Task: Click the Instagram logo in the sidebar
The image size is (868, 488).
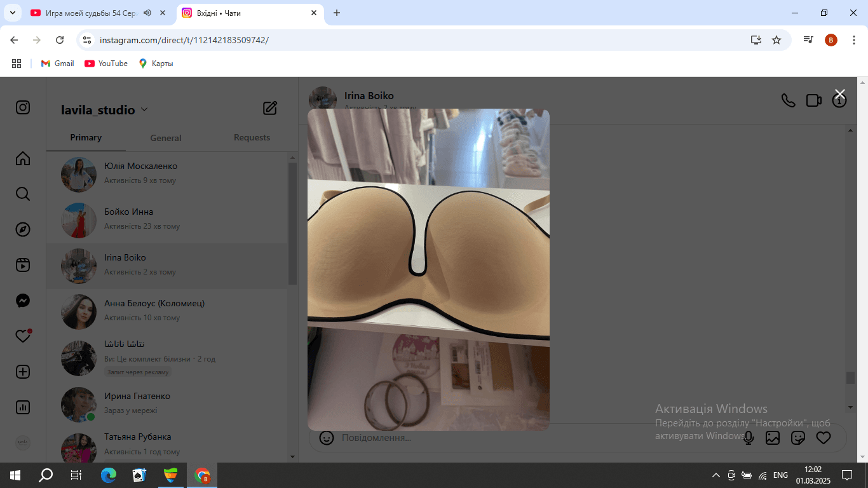Action: [23, 107]
